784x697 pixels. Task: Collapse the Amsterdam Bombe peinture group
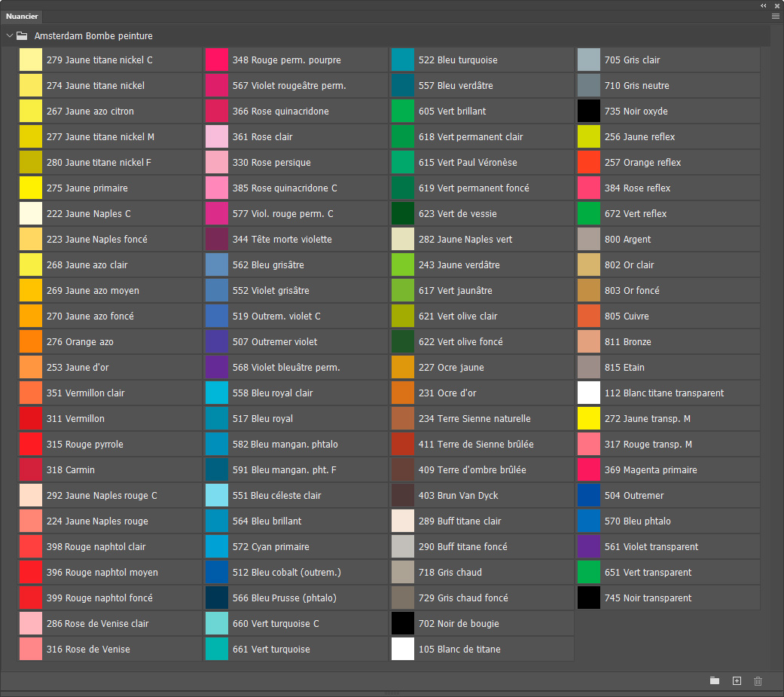[10, 36]
